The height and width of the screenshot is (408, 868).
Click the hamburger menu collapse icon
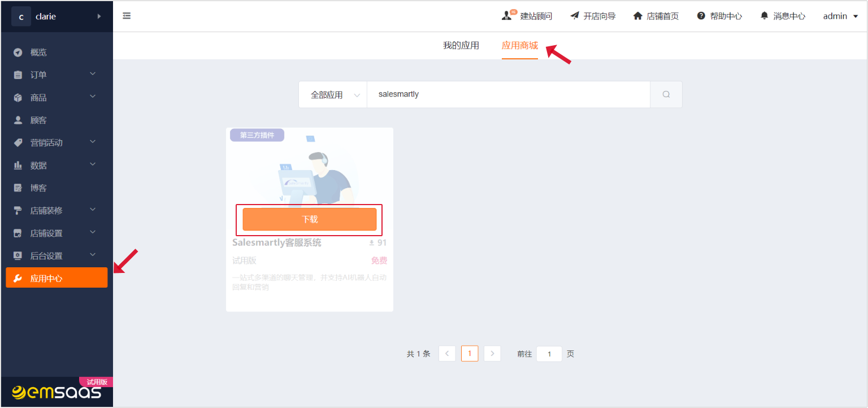[127, 16]
